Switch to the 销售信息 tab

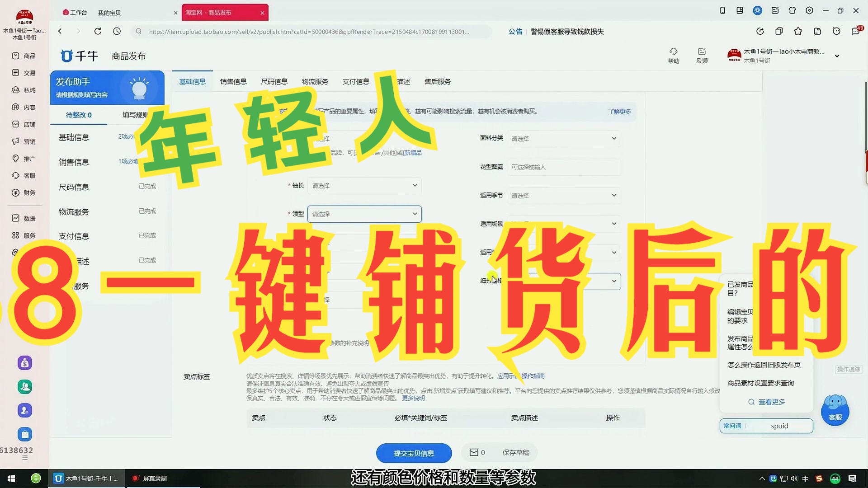[233, 81]
